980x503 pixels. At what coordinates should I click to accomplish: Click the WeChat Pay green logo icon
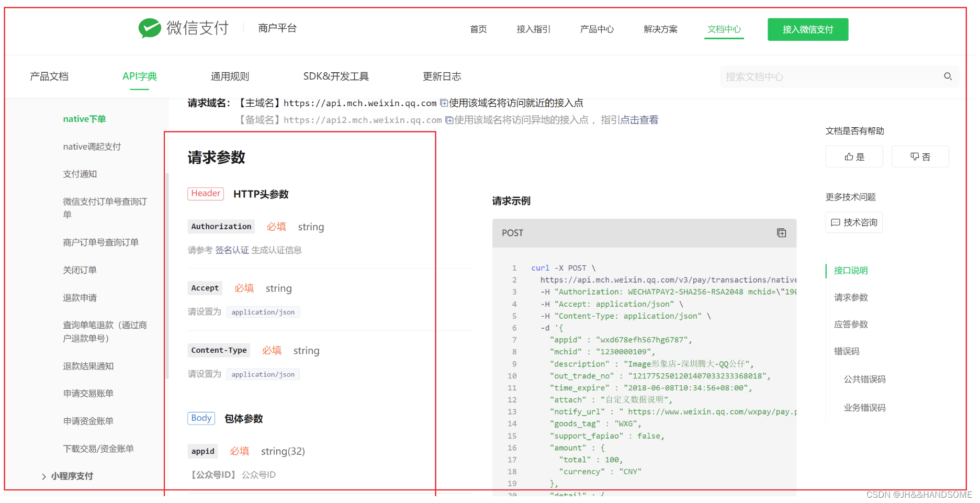click(x=149, y=28)
